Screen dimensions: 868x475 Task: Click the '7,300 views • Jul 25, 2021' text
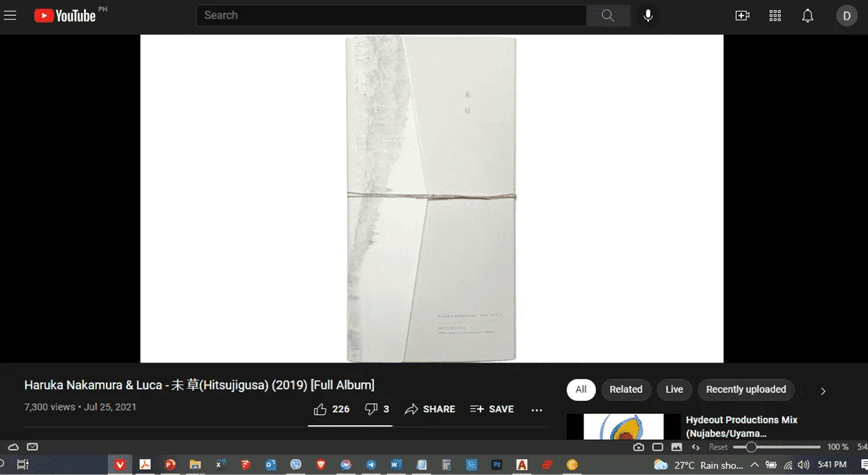tap(80, 407)
